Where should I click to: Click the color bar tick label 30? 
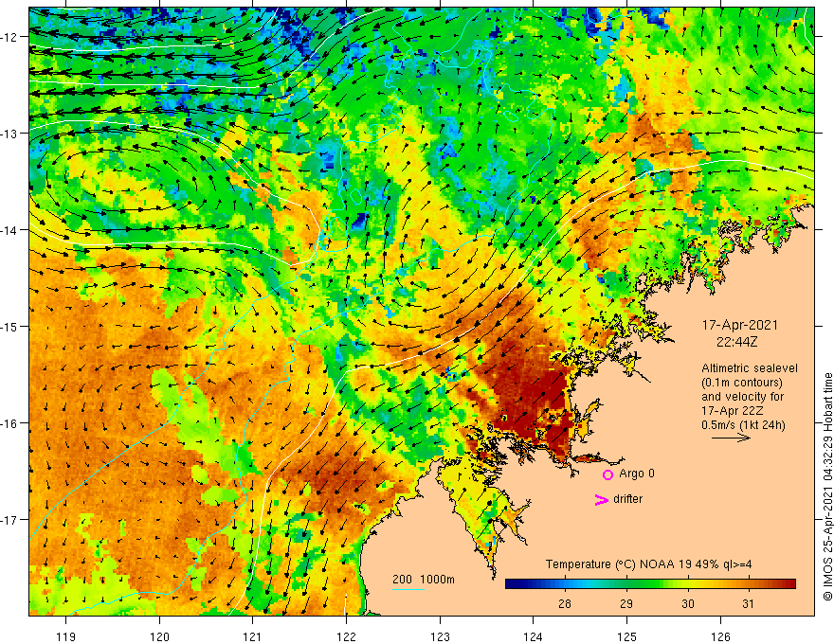click(x=688, y=604)
